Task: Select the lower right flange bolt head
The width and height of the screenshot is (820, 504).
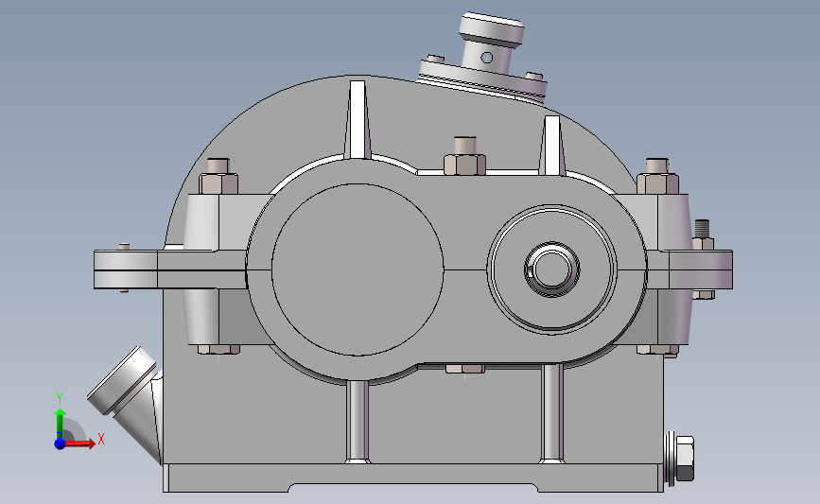Action: [x=657, y=350]
